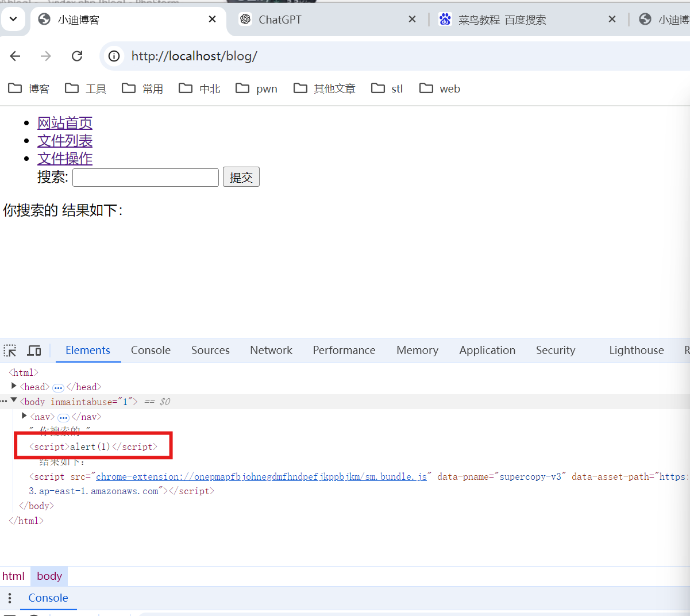Follow the 网站首页 link

pos(65,123)
